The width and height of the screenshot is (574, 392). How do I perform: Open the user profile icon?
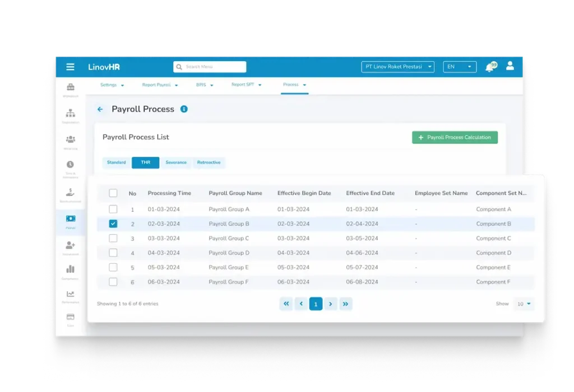tap(510, 66)
